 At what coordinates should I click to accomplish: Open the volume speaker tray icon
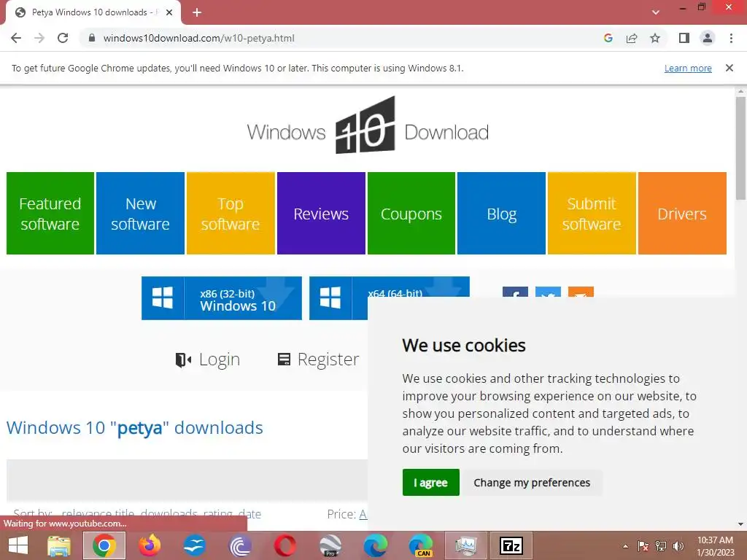678,546
